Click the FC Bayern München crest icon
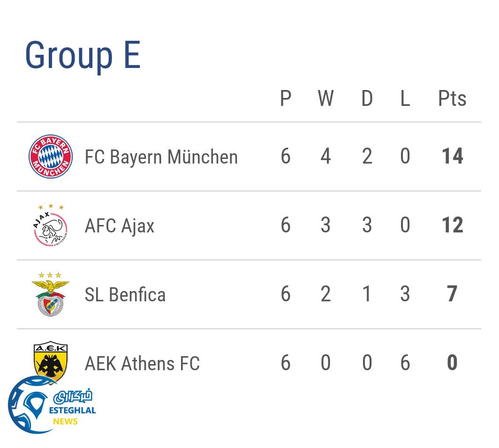This screenshot has height=448, width=499. click(51, 157)
